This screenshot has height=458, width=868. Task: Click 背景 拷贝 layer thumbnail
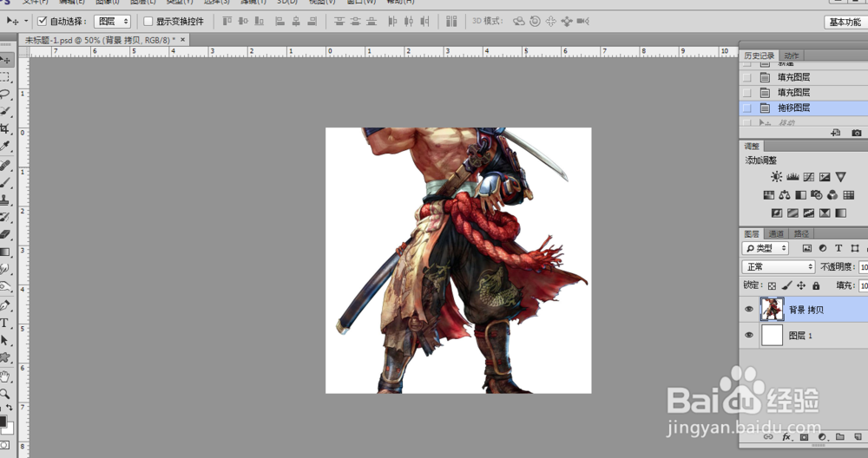(773, 309)
